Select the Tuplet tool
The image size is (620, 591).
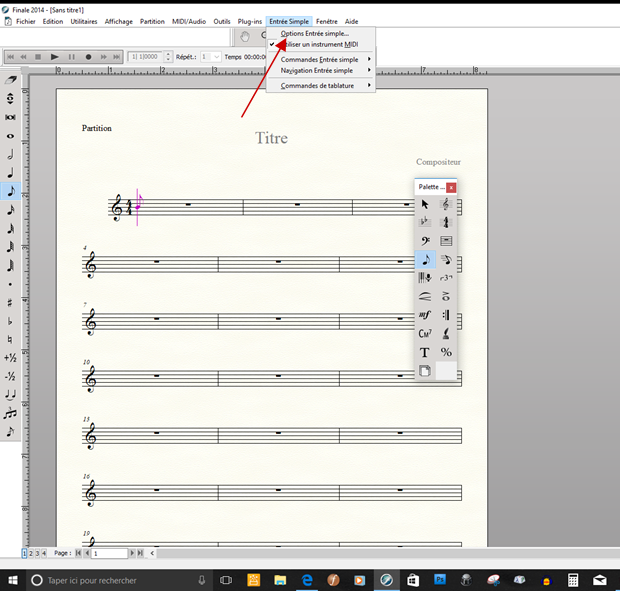click(446, 278)
